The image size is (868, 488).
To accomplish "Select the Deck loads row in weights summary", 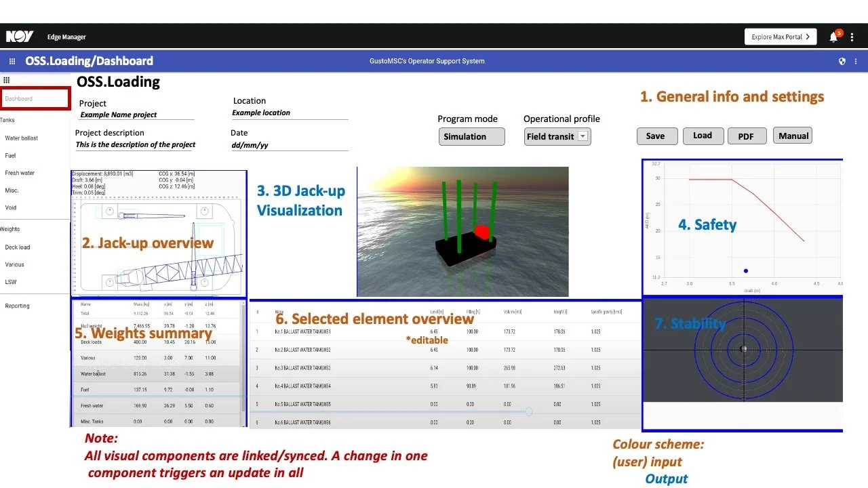I will pos(155,343).
